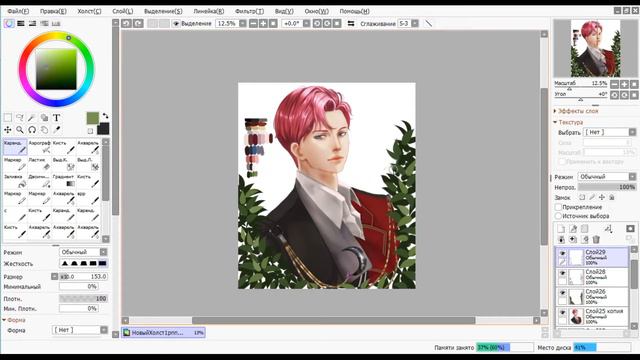640x360 pixels.
Task: Open the Правка menu
Action: point(53,11)
